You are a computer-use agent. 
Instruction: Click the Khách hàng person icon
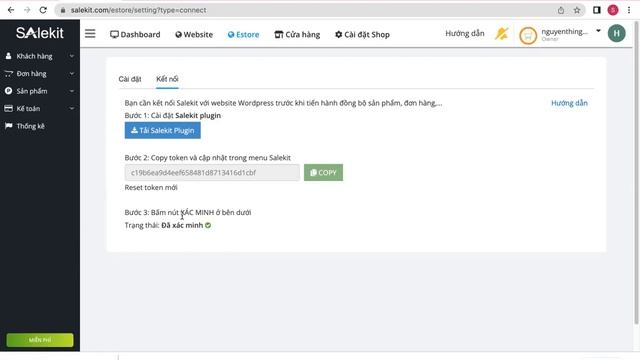pos(8,56)
